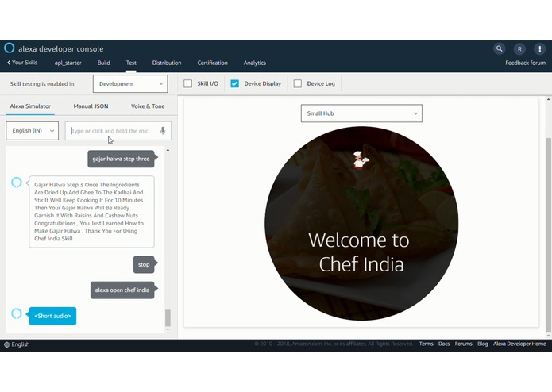
Task: Open Alexa Developer Home link
Action: (519, 344)
